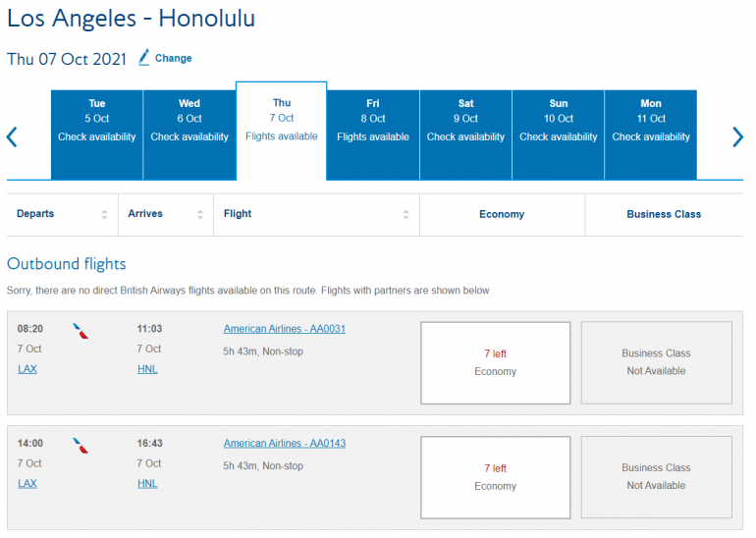The height and width of the screenshot is (538, 756).
Task: Click the HNL link for 16:43 arrival
Action: (147, 484)
